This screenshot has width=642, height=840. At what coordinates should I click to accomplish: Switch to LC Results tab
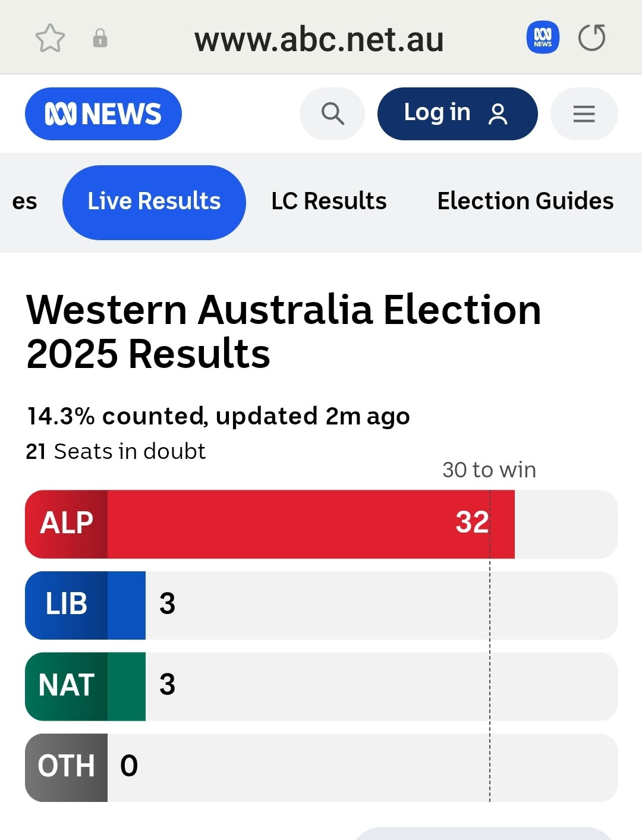329,202
